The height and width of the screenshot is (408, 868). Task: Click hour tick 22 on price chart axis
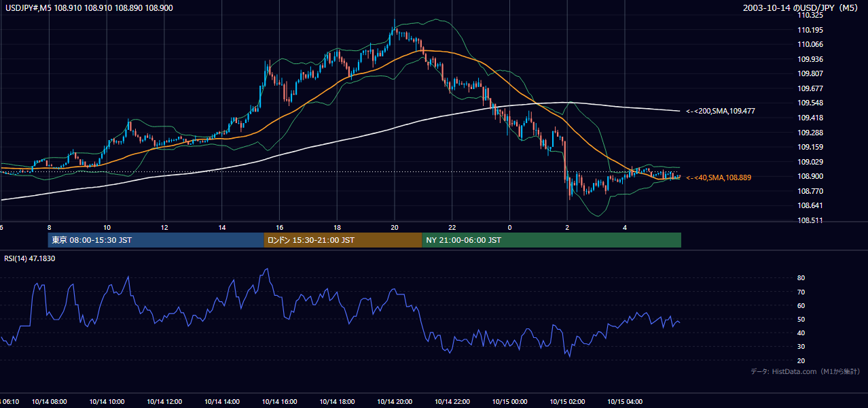pos(452,228)
